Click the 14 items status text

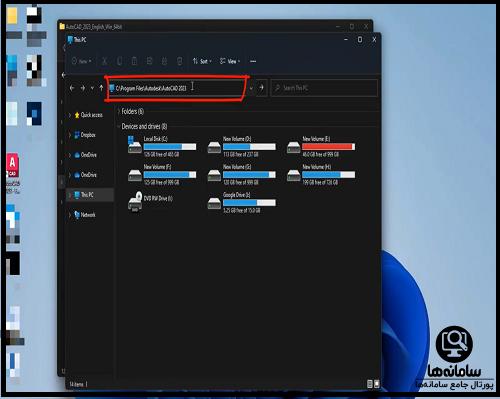(76, 384)
